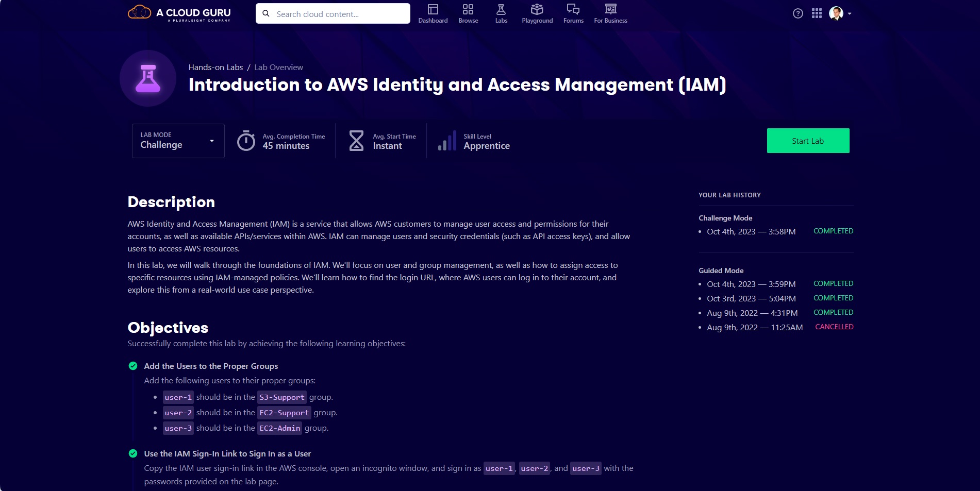Expand the profile menu caret
980x491 pixels.
pyautogui.click(x=850, y=14)
